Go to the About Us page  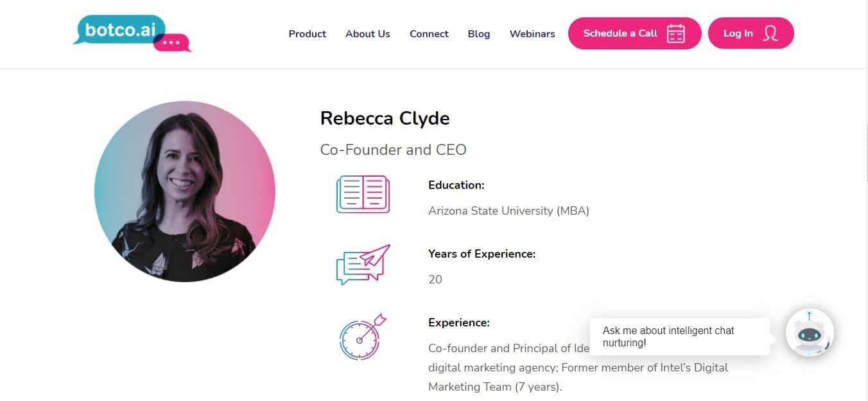tap(367, 34)
